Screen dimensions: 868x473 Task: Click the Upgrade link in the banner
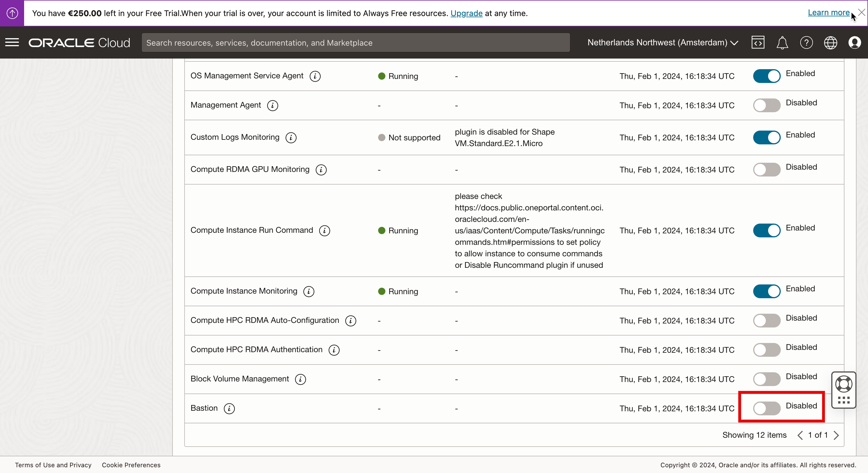466,13
